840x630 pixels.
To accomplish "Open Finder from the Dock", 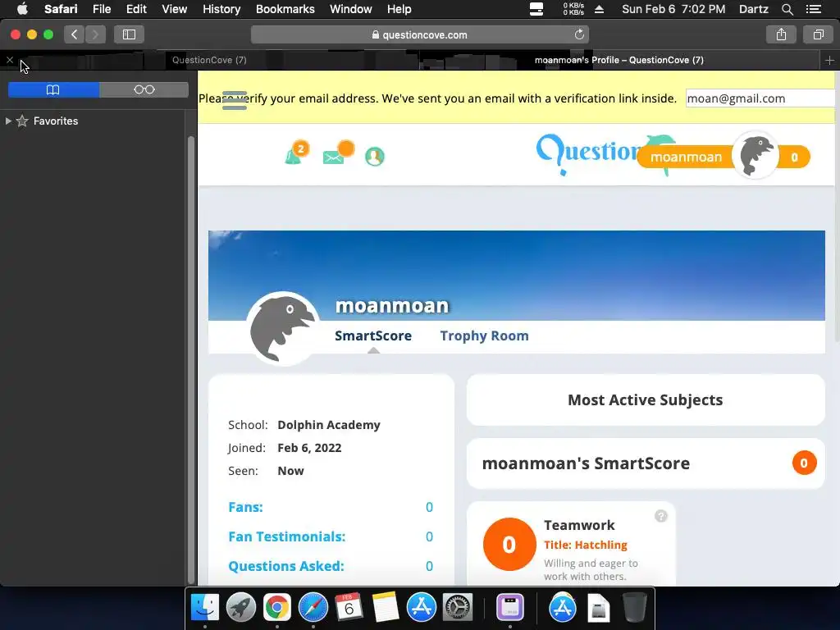I will [x=205, y=608].
